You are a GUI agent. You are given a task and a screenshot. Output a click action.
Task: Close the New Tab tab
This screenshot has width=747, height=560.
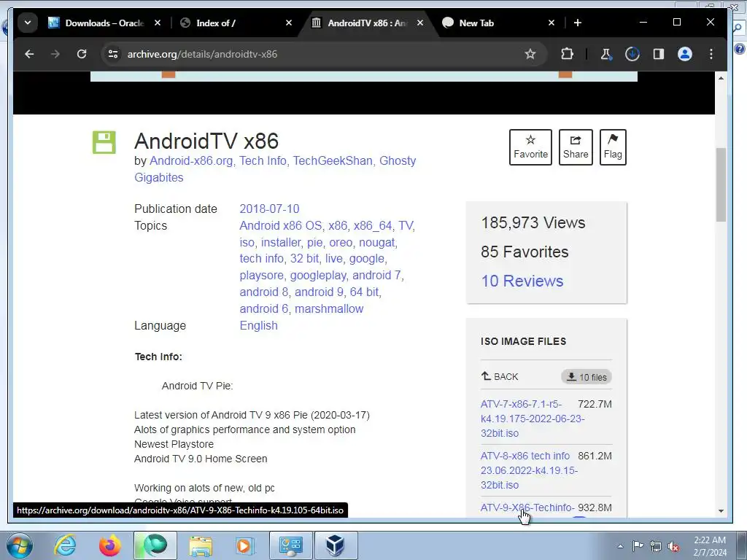551,23
